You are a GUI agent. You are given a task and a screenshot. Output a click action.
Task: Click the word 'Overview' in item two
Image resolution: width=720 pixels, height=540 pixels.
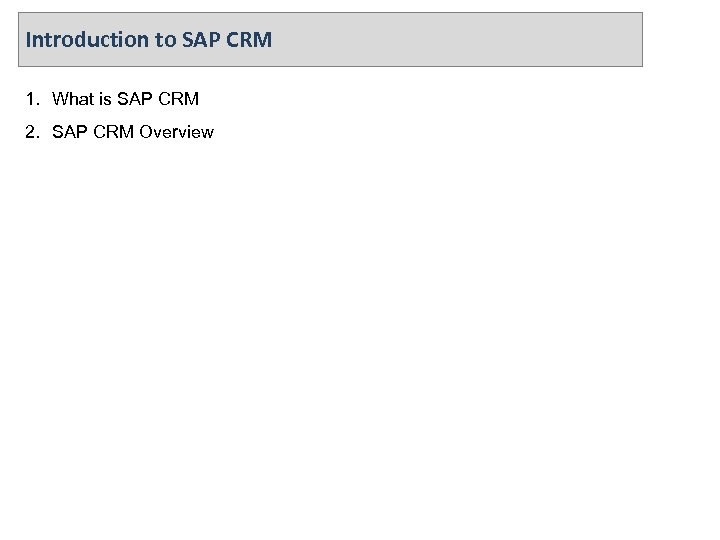pos(177,132)
